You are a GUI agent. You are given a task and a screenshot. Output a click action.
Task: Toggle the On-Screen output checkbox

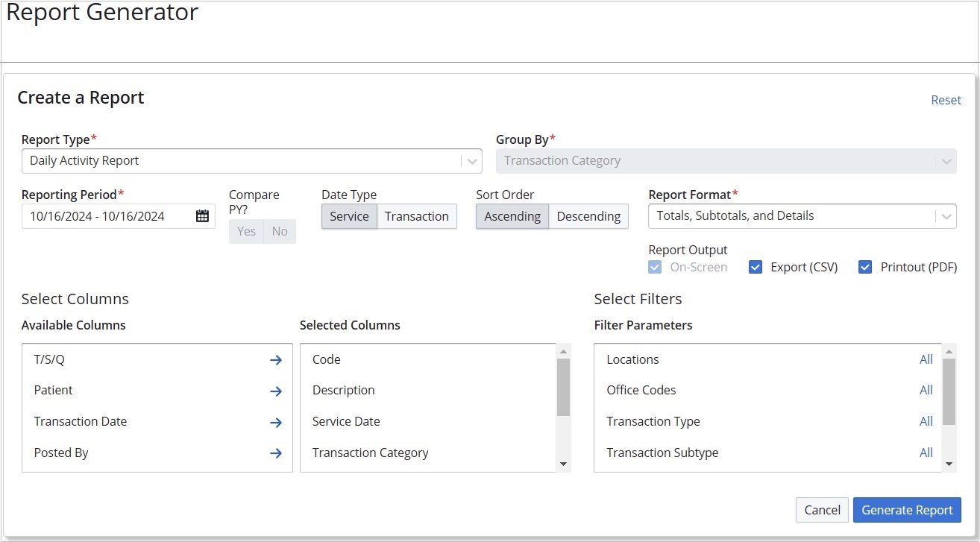(x=655, y=267)
